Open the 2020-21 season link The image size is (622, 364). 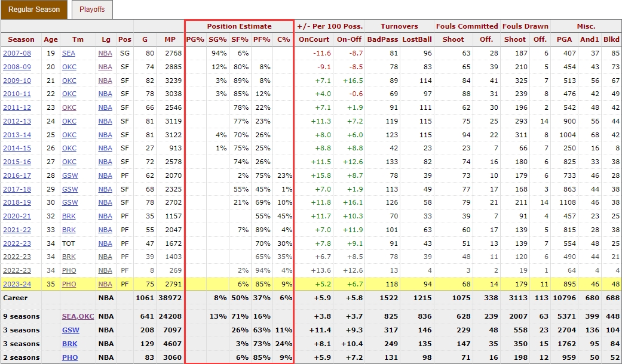(x=19, y=216)
